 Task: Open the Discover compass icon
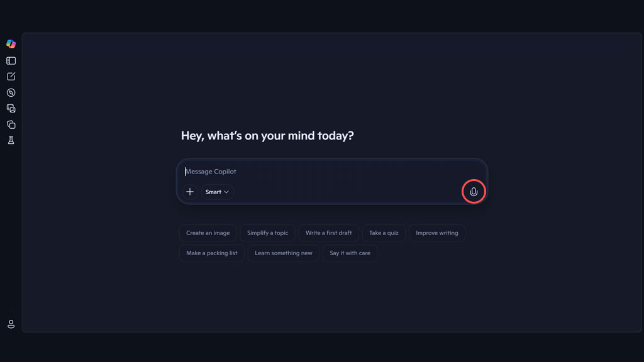coord(11,93)
